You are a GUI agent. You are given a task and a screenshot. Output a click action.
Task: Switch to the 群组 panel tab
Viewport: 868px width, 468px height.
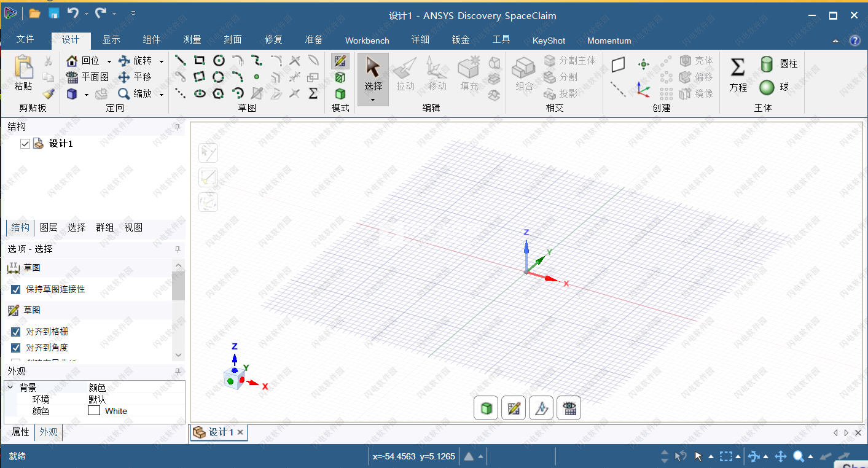105,227
